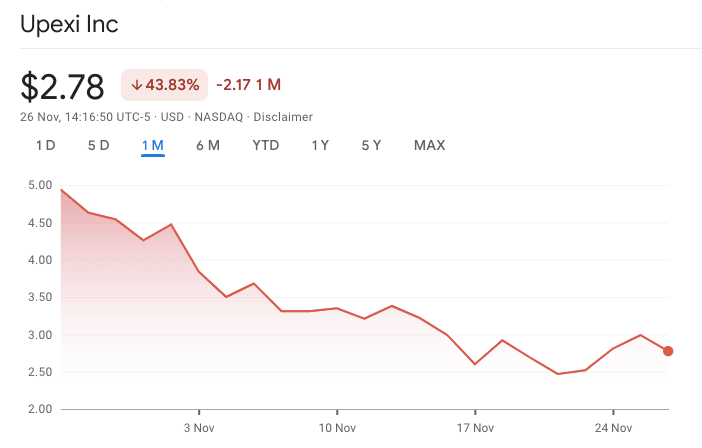Select the underlined 1 M tab

pyautogui.click(x=153, y=145)
